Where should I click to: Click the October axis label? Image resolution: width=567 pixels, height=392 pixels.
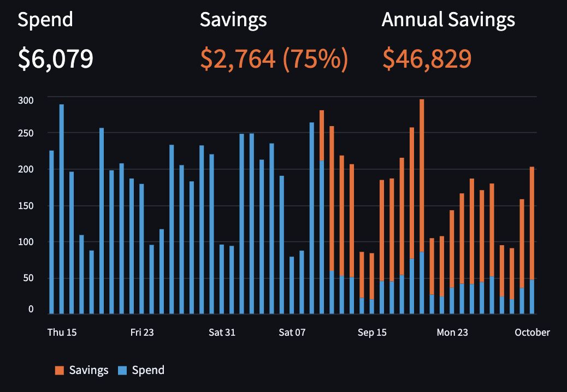pyautogui.click(x=532, y=332)
